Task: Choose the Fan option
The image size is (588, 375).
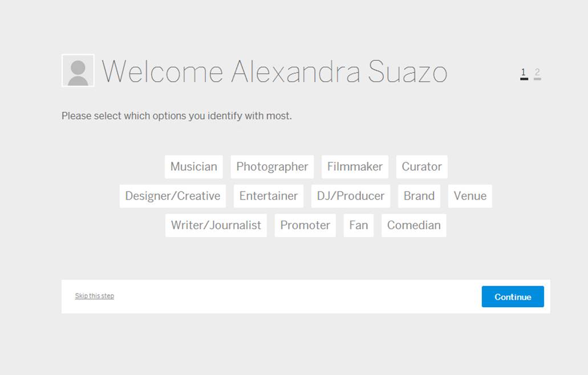Action: pyautogui.click(x=359, y=225)
